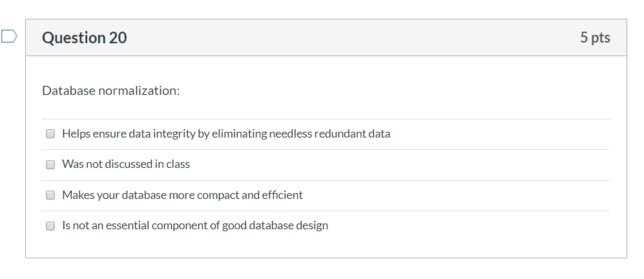Click the number "20" in the question heading
Image resolution: width=644 pixels, height=279 pixels.
pos(118,38)
